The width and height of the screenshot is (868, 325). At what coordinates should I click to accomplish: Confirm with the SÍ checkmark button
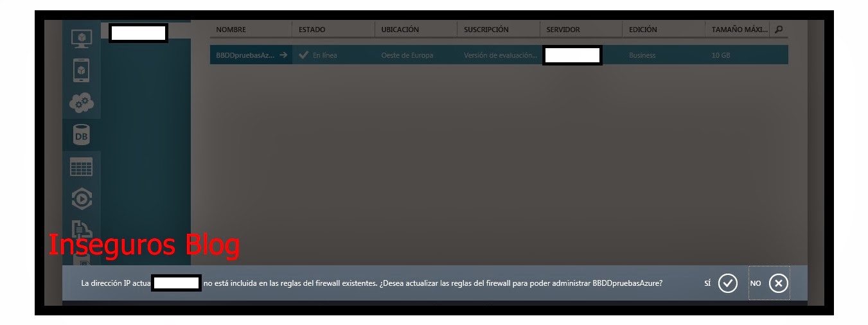click(727, 283)
